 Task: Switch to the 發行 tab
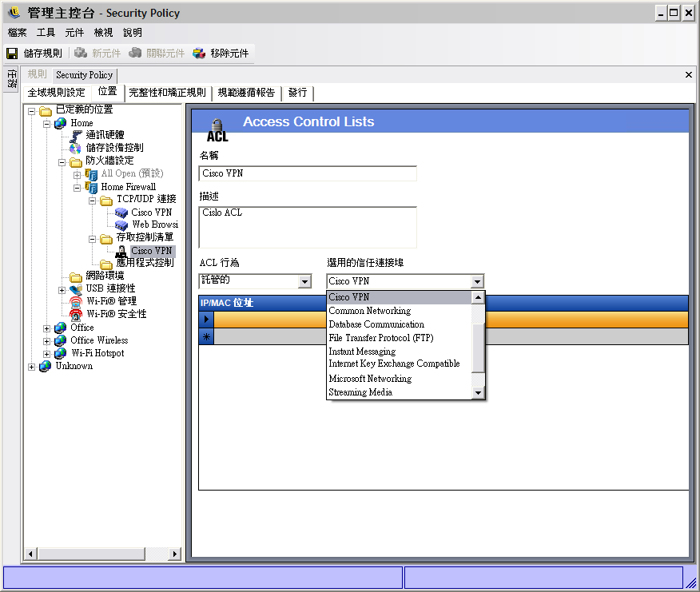pos(297,93)
